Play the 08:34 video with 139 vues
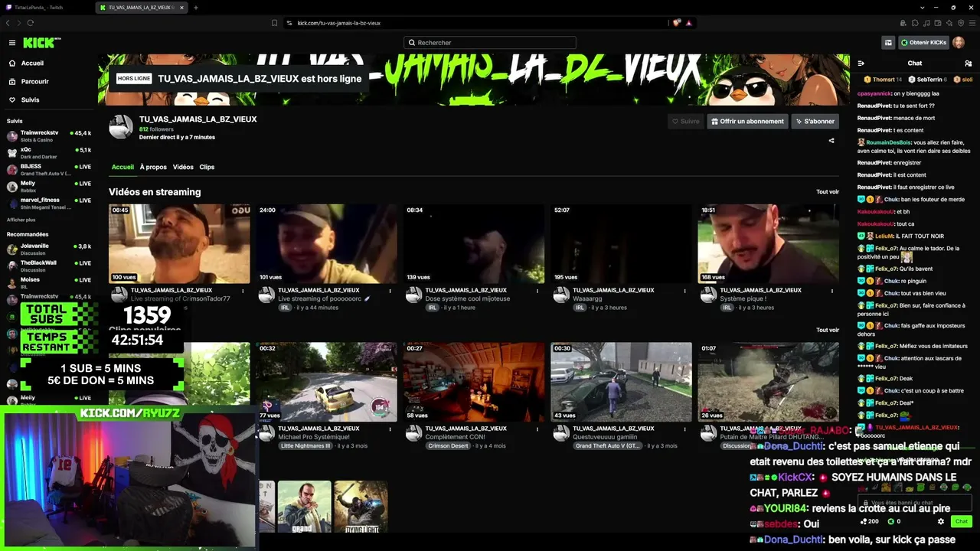Image resolution: width=980 pixels, height=551 pixels. [474, 243]
